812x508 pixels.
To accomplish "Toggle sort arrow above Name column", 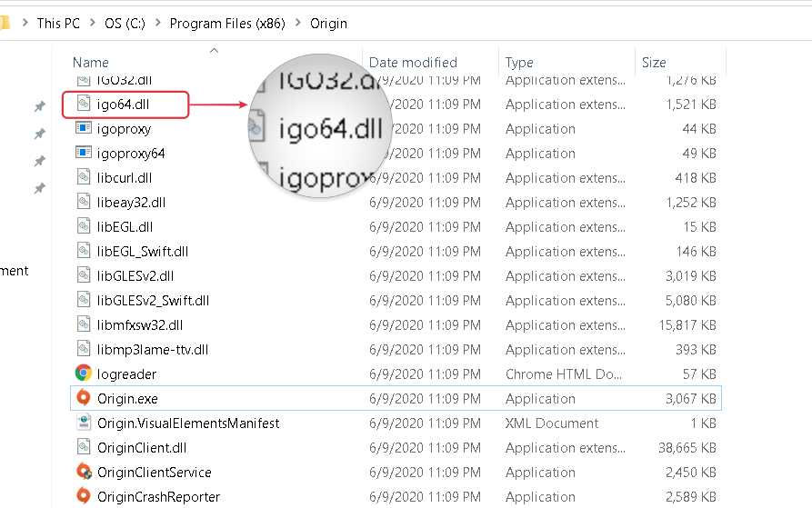I will (214, 51).
